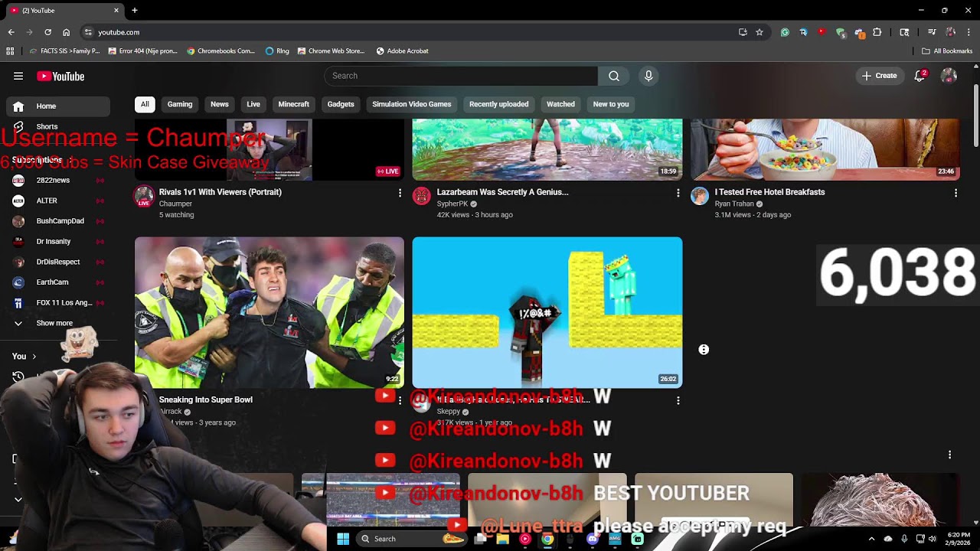The width and height of the screenshot is (980, 551).
Task: Open the new tab plus button
Action: pyautogui.click(x=135, y=11)
